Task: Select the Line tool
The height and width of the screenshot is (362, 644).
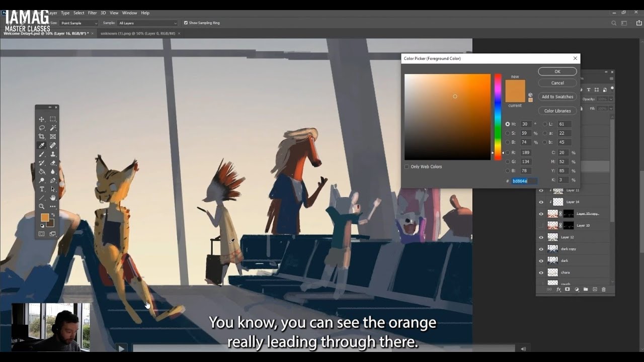Action: click(42, 198)
